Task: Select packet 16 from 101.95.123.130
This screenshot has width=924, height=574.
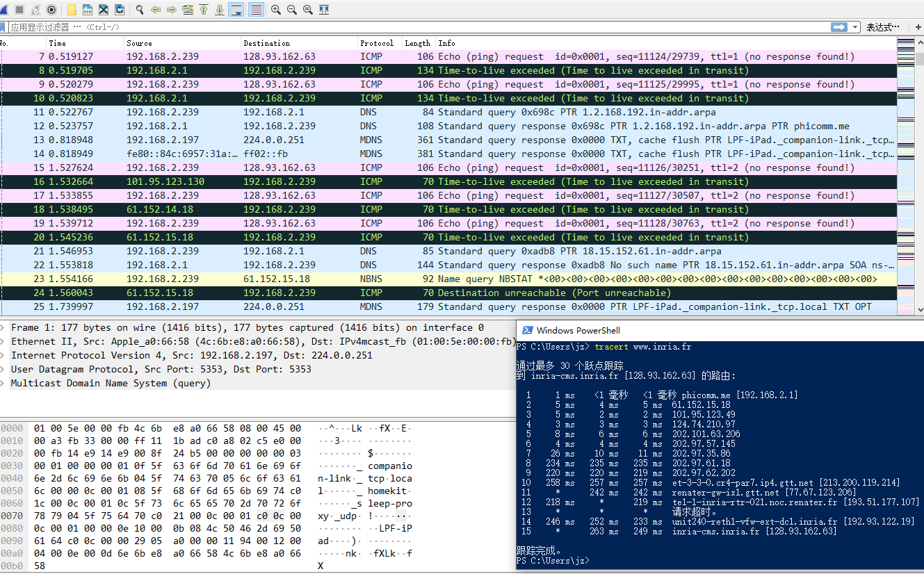Action: (x=448, y=181)
